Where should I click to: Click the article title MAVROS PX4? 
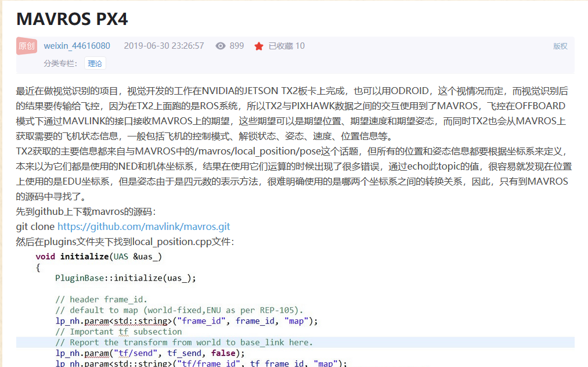pos(72,19)
